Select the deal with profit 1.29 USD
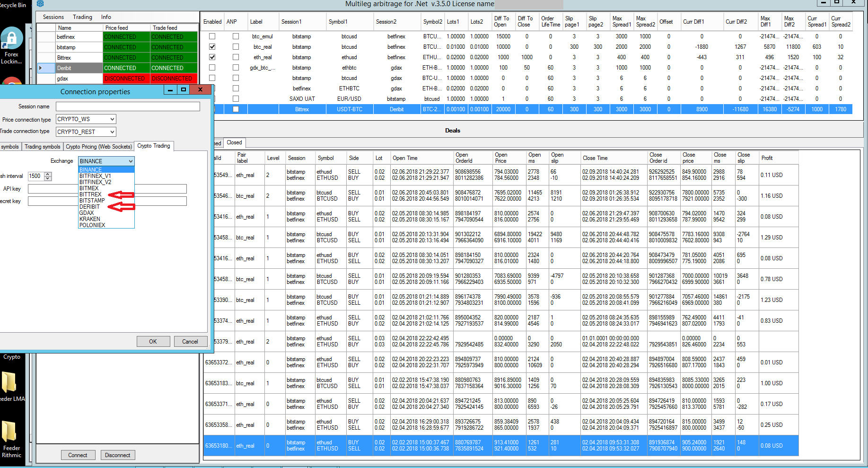Screen dimensions: 868x468 pos(501,238)
